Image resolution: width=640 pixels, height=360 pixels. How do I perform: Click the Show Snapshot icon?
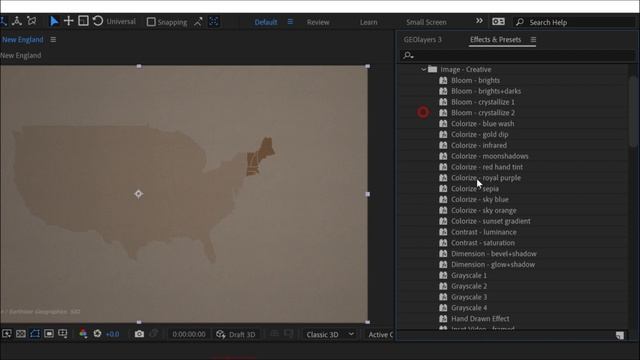(x=153, y=334)
